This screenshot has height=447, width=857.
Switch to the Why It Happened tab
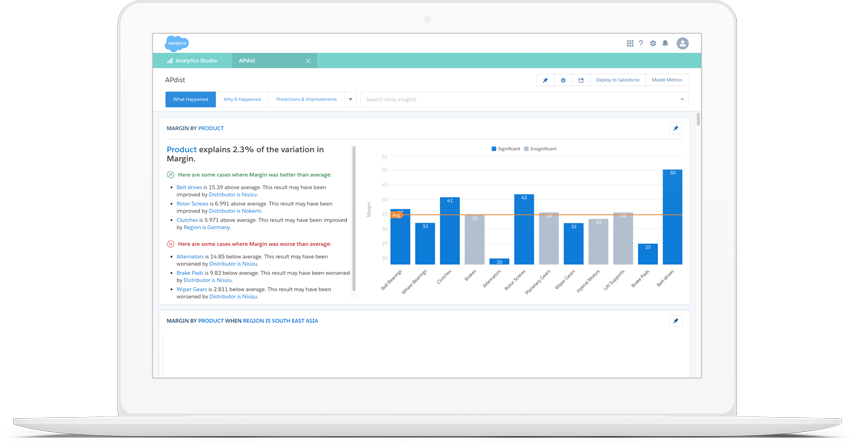[242, 99]
